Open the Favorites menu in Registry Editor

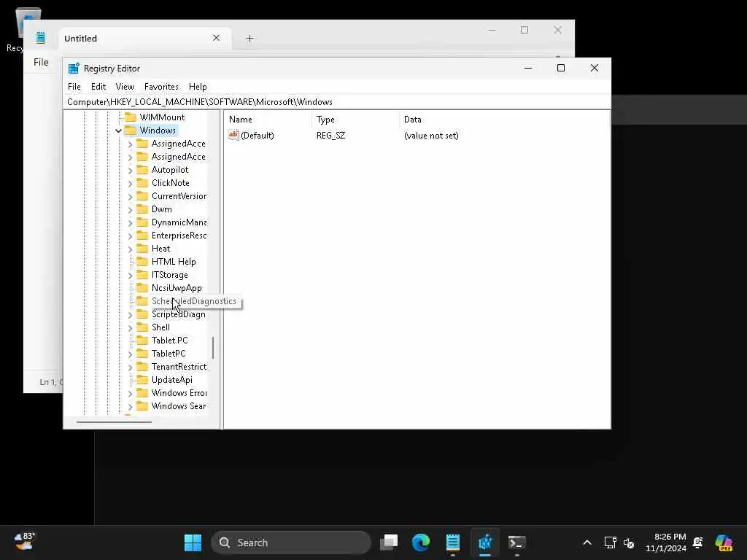click(x=161, y=87)
